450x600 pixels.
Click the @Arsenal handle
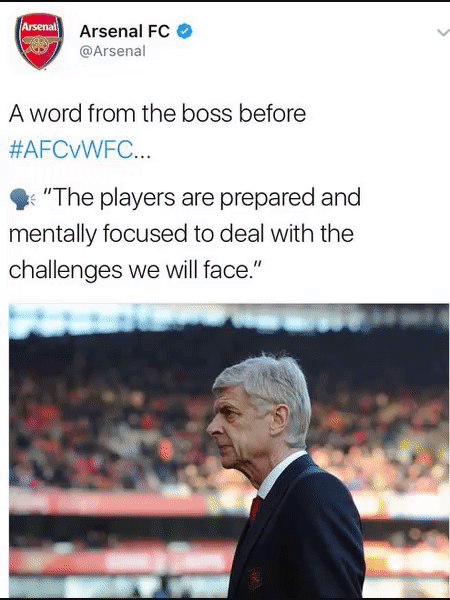112,51
